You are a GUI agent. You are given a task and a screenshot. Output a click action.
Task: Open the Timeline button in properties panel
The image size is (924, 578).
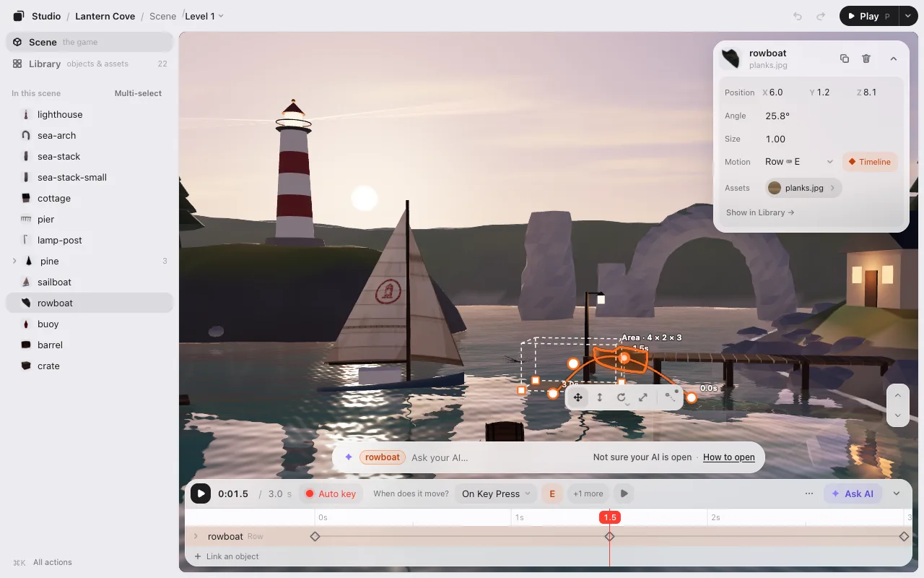[870, 162]
